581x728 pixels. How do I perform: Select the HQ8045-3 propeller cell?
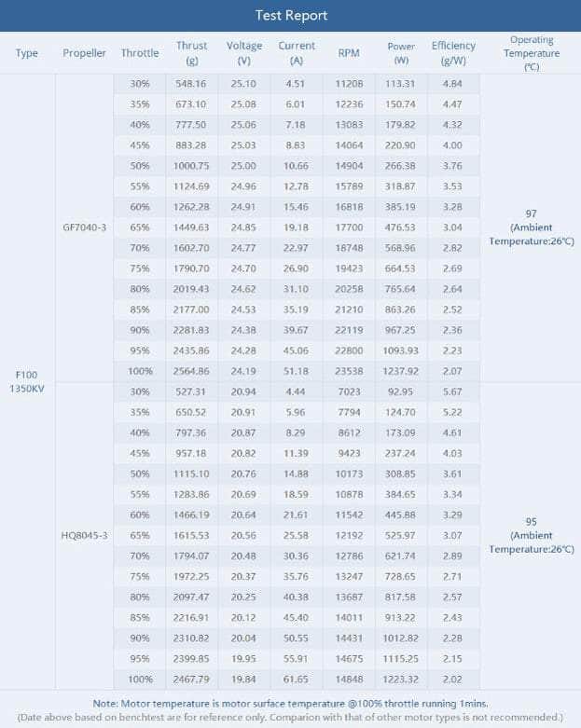tap(85, 536)
